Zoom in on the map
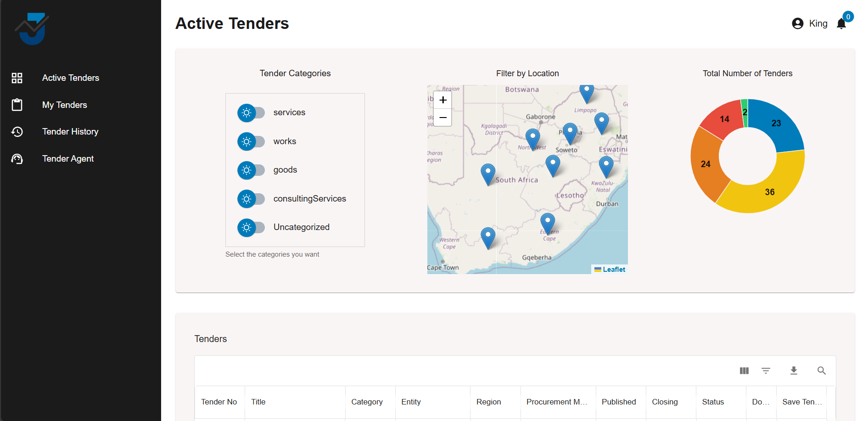Screen dimensions: 868x421 (x=442, y=100)
